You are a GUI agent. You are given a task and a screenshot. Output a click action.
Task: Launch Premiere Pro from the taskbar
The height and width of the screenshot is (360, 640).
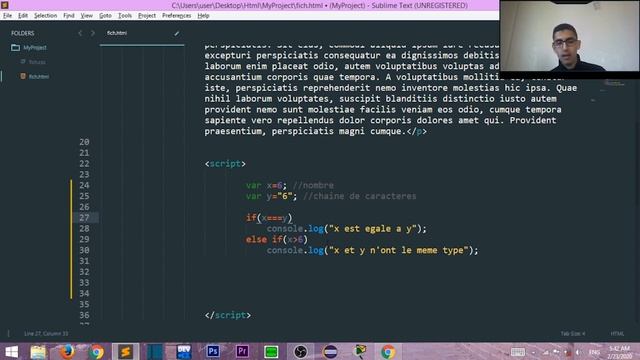click(x=242, y=351)
